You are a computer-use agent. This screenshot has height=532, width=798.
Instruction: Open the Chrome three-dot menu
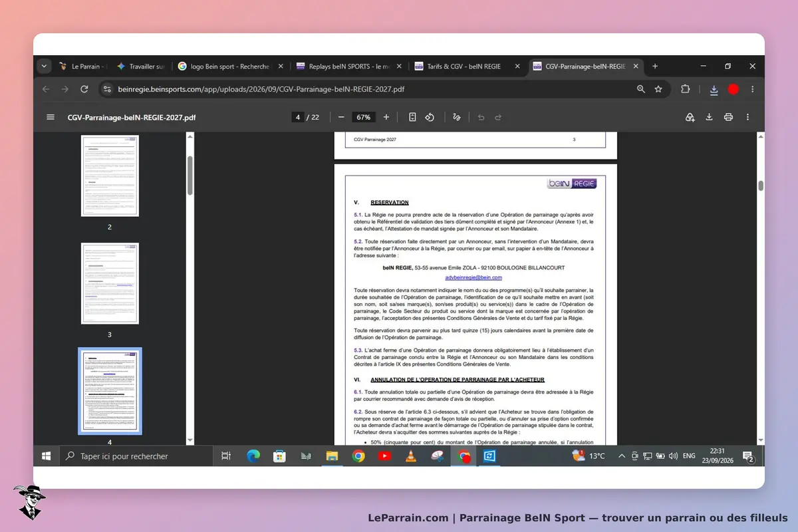pos(753,89)
